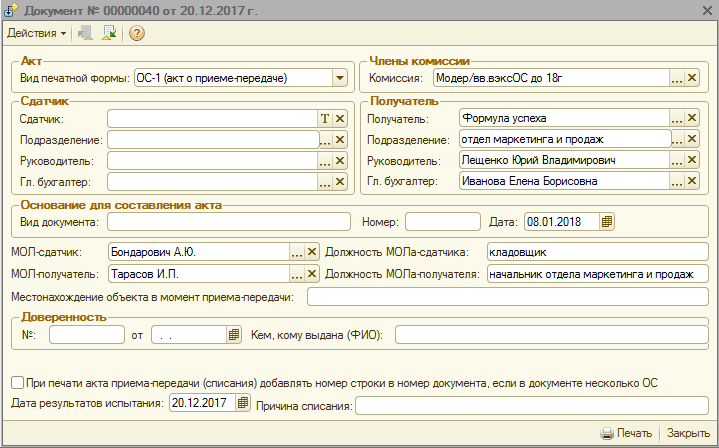The image size is (719, 448).
Task: Clear the МОЛ-получатель Тарасов И.П. value
Action: pos(311,274)
